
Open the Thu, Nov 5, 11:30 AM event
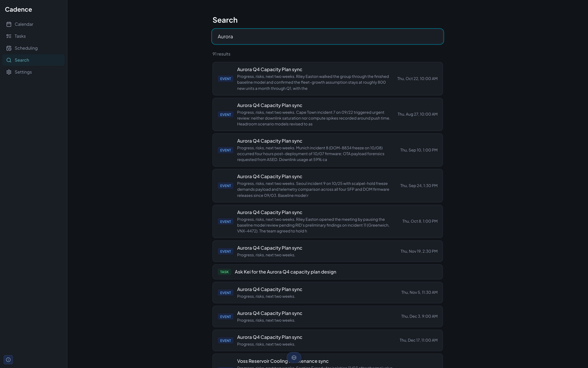click(x=327, y=293)
